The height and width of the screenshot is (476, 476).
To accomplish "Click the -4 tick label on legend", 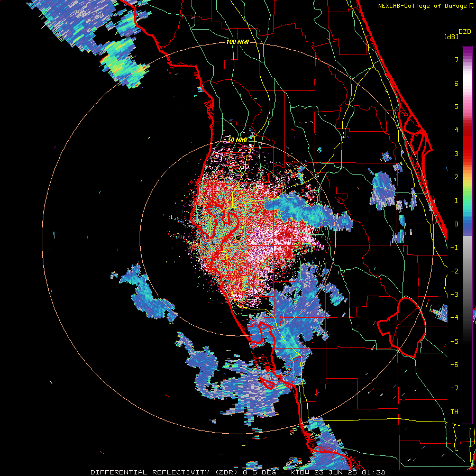I will (x=454, y=318).
